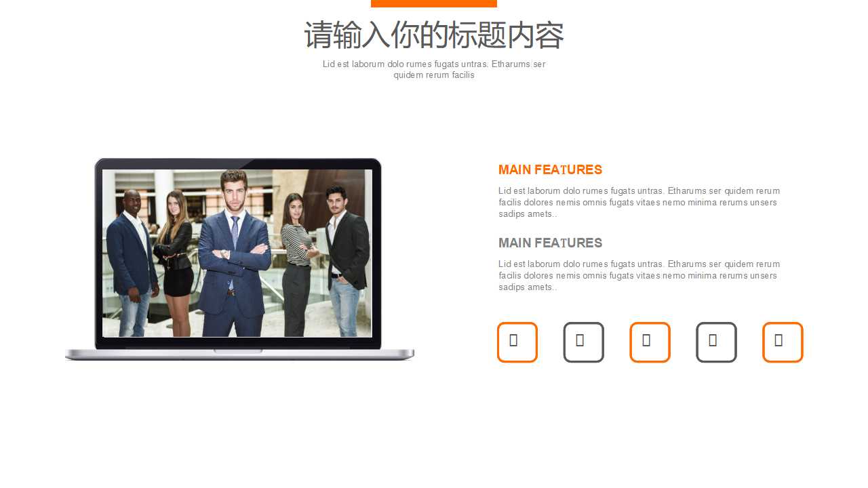Select the fourth gray-bordered icon box

click(716, 342)
